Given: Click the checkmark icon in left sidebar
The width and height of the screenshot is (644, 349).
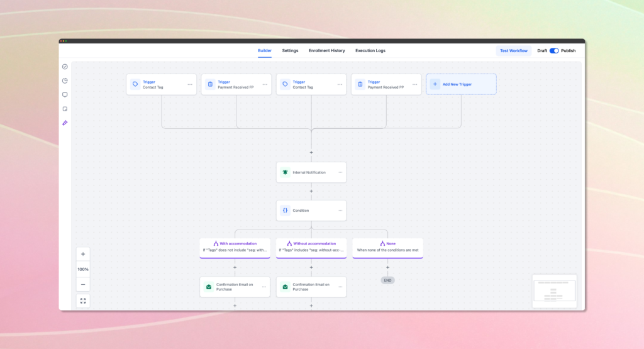Looking at the screenshot, I should [65, 67].
